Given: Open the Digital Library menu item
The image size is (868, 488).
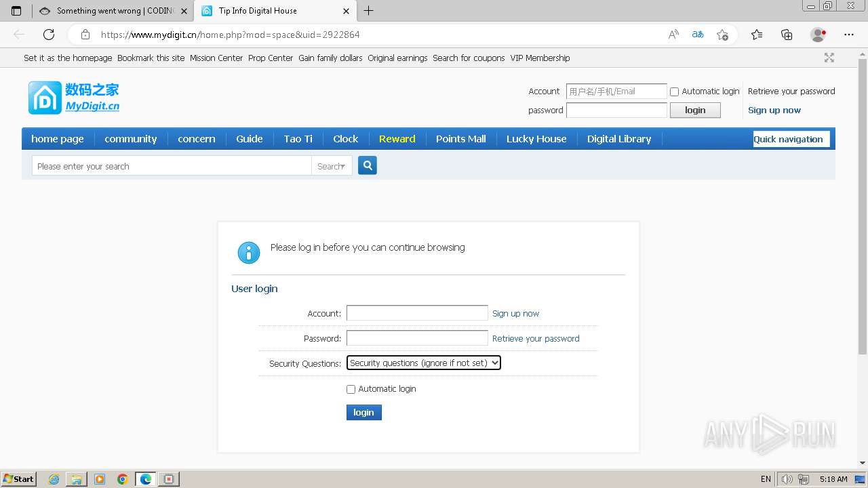Looking at the screenshot, I should (619, 139).
